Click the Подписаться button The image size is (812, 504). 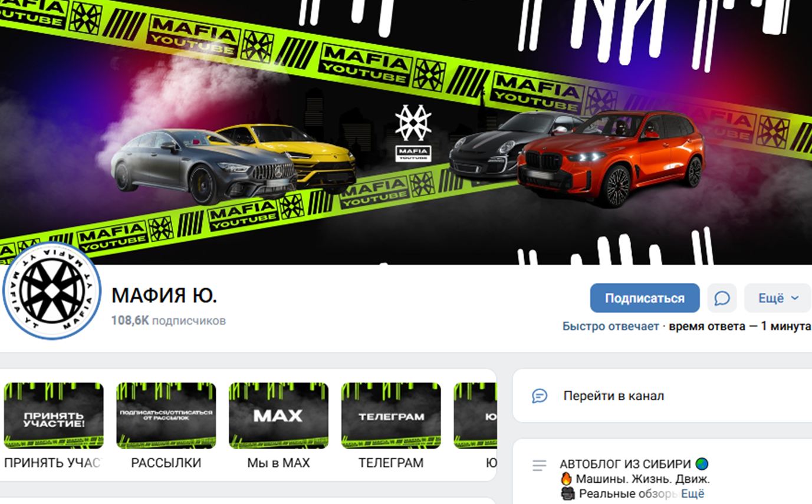tap(645, 298)
